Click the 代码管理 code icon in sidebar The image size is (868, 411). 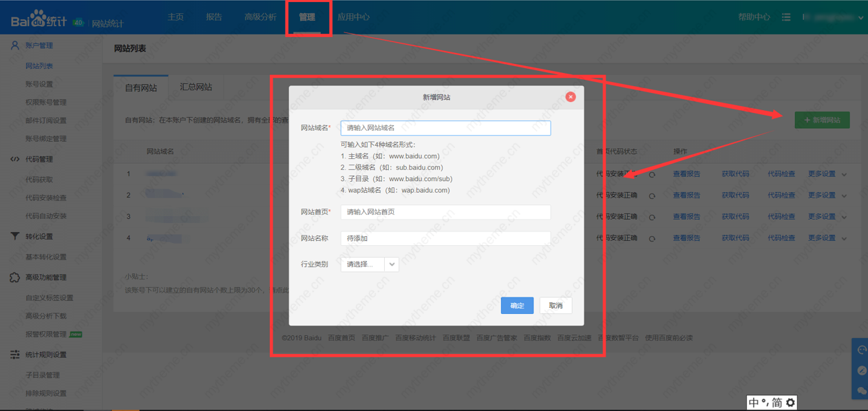(x=14, y=159)
